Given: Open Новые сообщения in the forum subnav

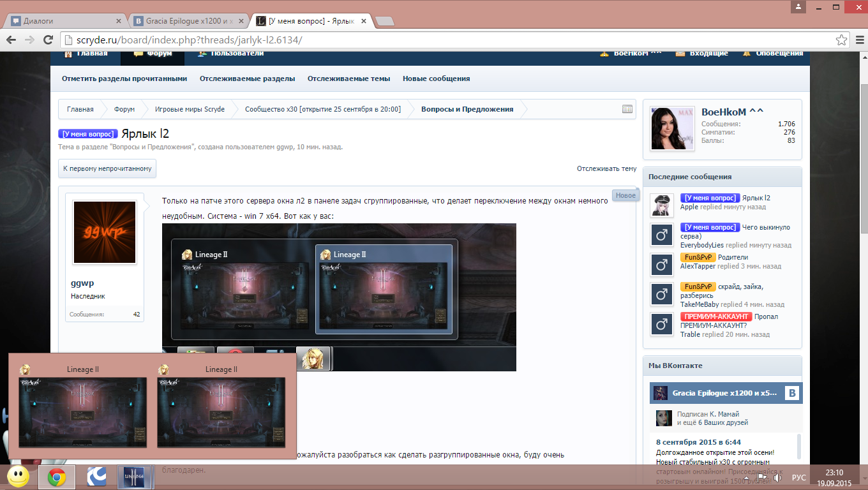Looking at the screenshot, I should [436, 78].
